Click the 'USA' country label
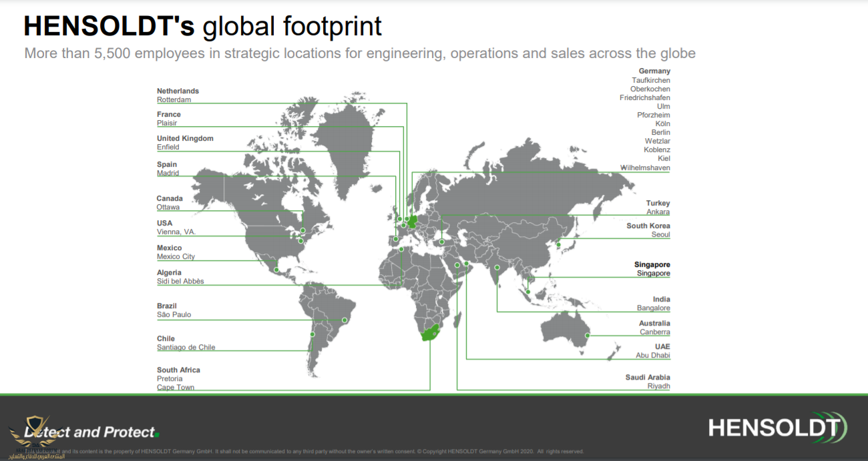 point(164,223)
